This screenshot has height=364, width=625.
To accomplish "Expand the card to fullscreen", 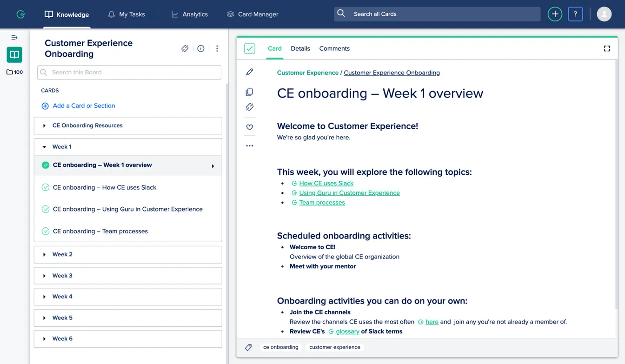I will [x=607, y=48].
